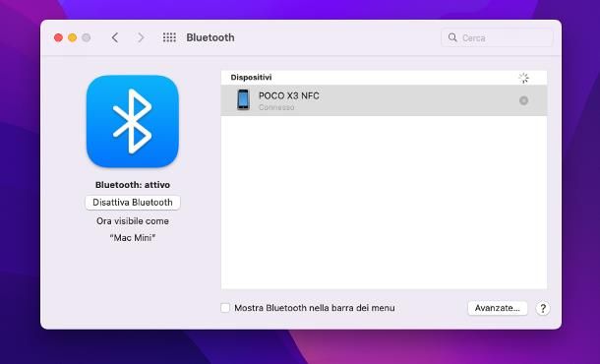Go back with the left chevron
Screen dimensions: 600x364
pyautogui.click(x=115, y=37)
